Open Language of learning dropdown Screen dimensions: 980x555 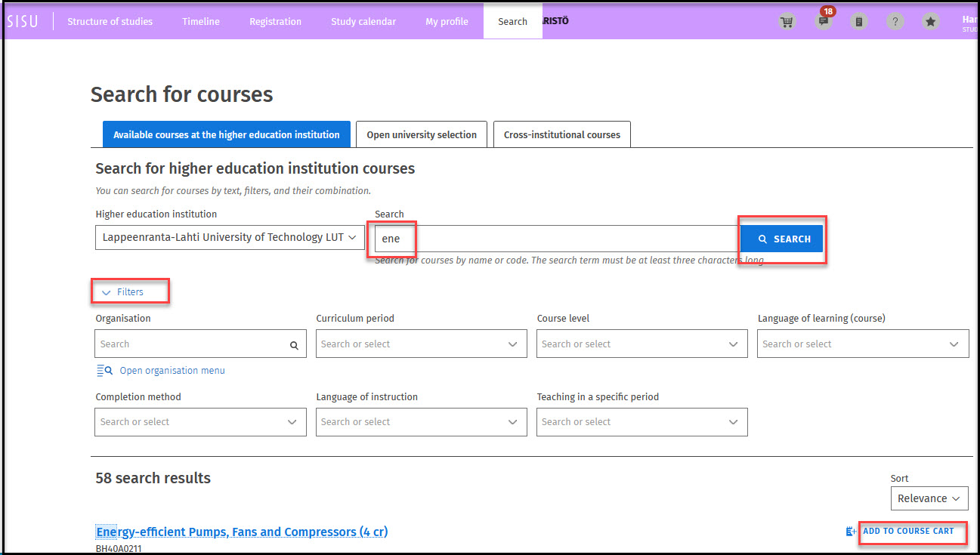tap(862, 344)
